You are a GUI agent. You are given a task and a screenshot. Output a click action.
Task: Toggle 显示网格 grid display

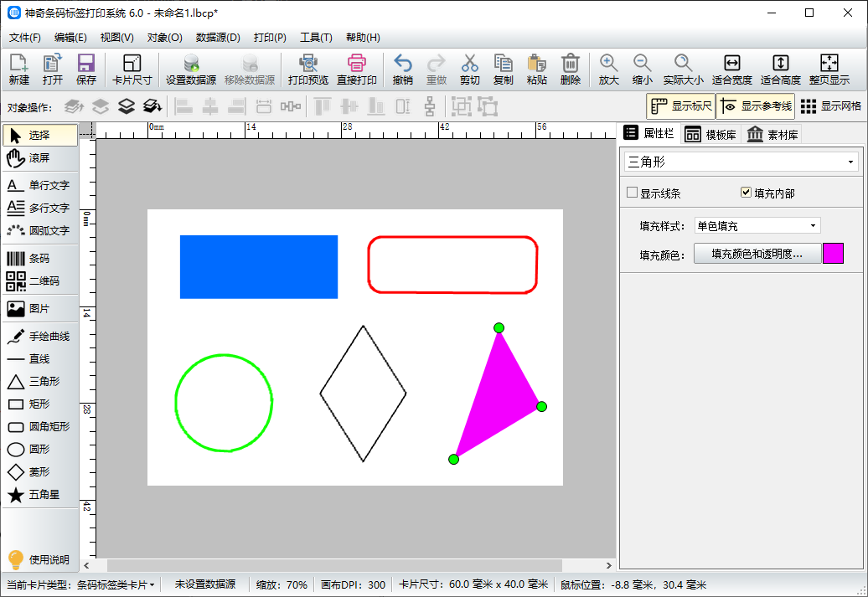pos(829,106)
